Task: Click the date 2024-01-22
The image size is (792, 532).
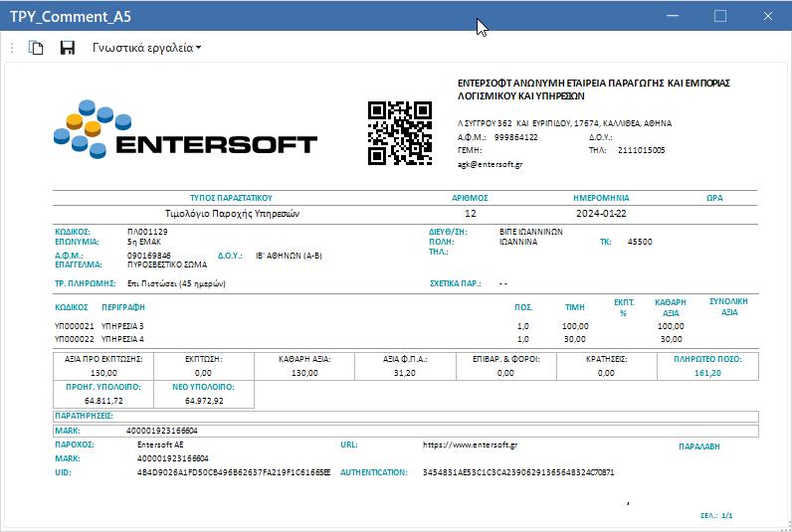Action: click(601, 214)
